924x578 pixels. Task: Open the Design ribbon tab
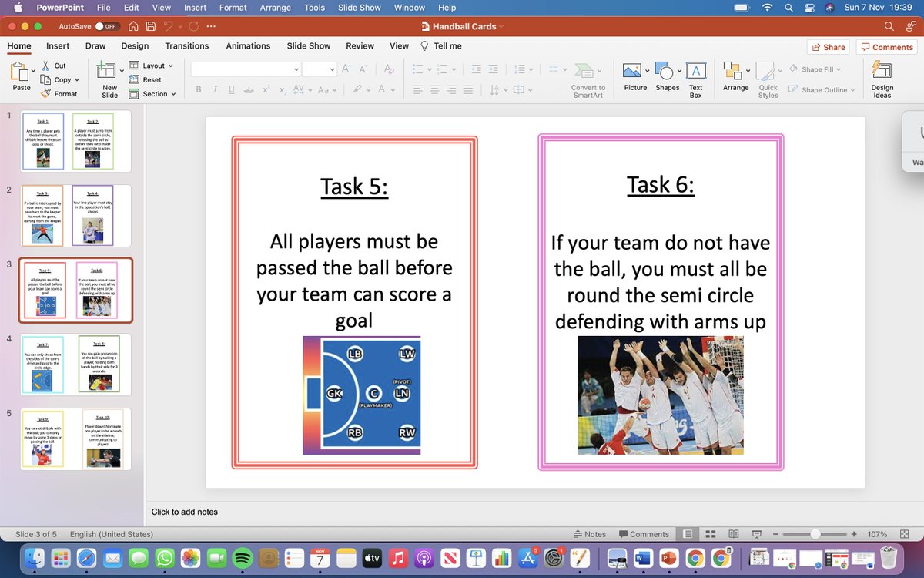pyautogui.click(x=135, y=46)
